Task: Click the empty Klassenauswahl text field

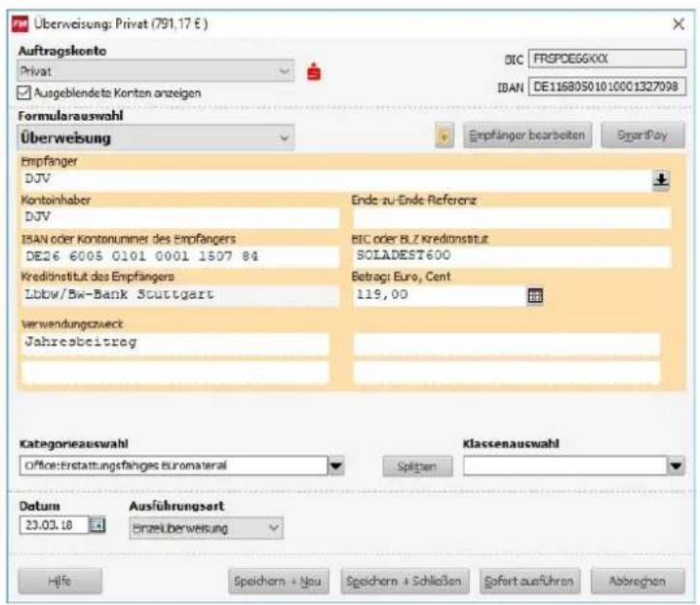Action: [x=565, y=466]
